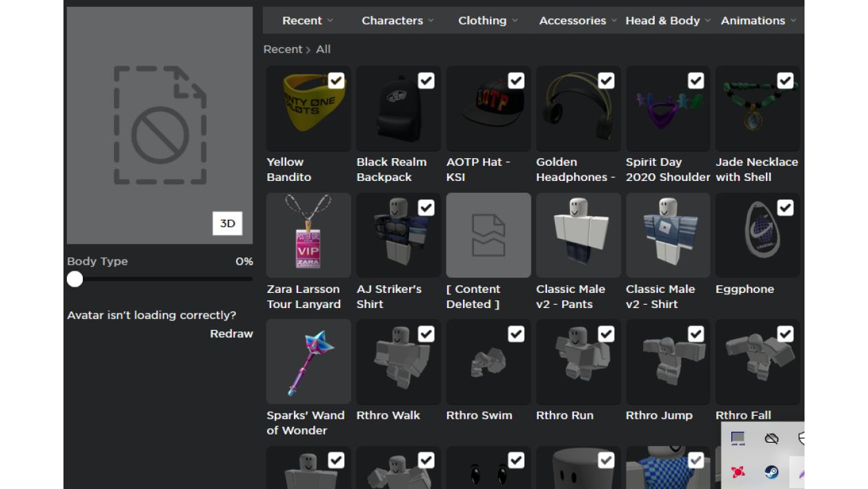Select the Rthro Walk animation thumbnail
868x489 pixels.
[398, 361]
